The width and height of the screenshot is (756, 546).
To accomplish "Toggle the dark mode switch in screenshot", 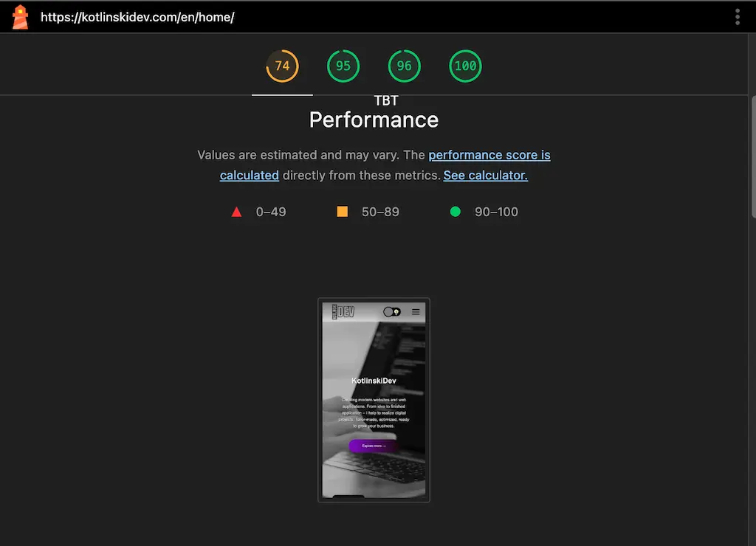I will click(x=392, y=312).
